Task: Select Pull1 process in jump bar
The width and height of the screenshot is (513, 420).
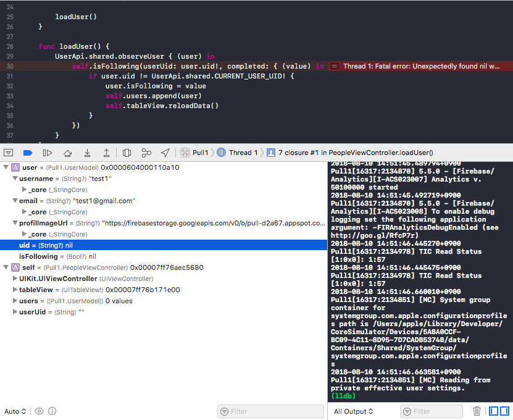Action: (200, 153)
